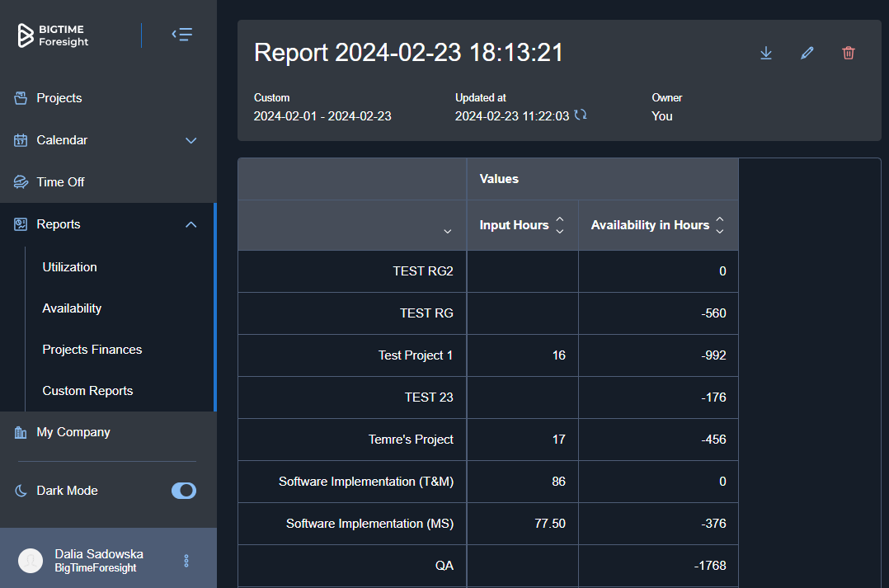This screenshot has height=588, width=889.
Task: Sort by Availability in Hours column
Action: (x=720, y=225)
